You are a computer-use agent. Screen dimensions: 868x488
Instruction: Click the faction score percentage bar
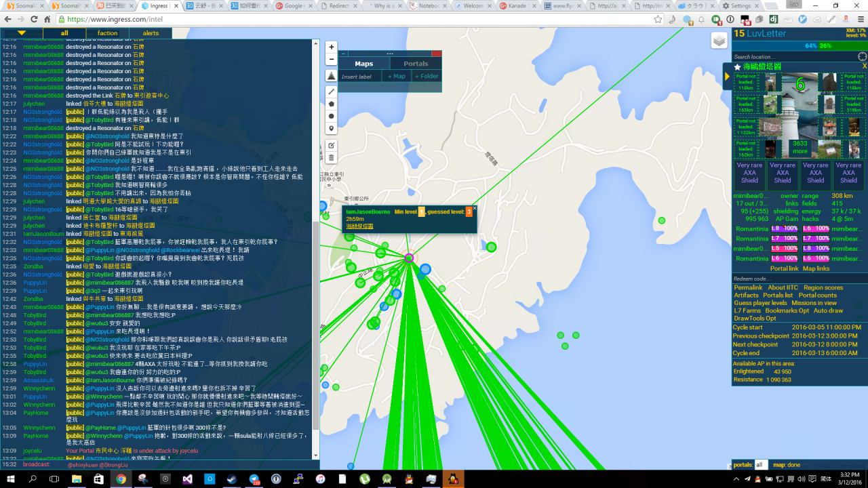pos(800,46)
